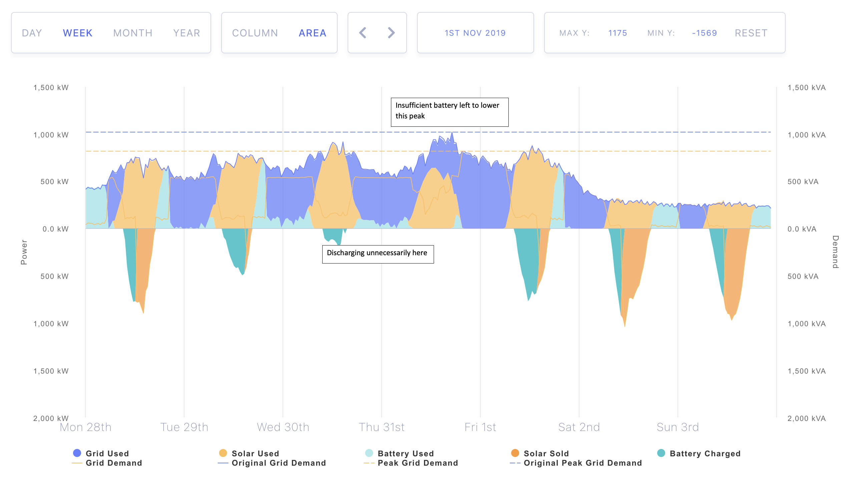Click the Sun 3rd axis label
The width and height of the screenshot is (868, 477).
[x=678, y=427]
